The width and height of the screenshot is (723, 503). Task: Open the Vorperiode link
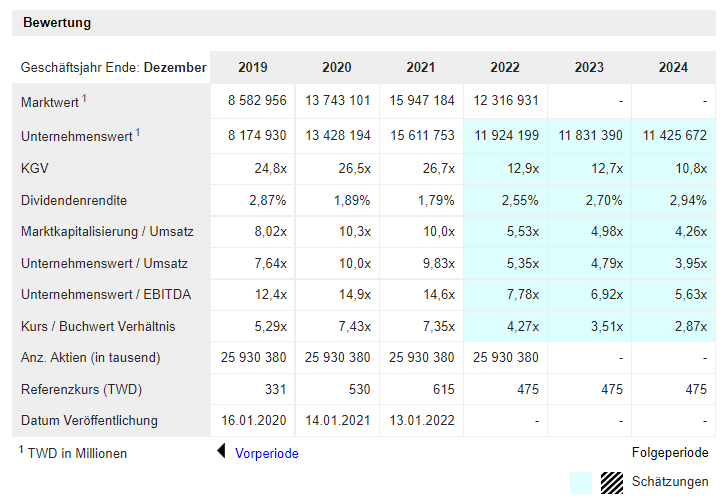click(266, 453)
